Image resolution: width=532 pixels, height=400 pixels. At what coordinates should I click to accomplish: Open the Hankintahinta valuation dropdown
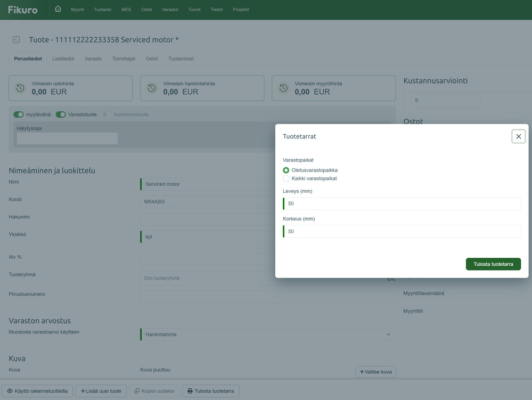tap(268, 334)
